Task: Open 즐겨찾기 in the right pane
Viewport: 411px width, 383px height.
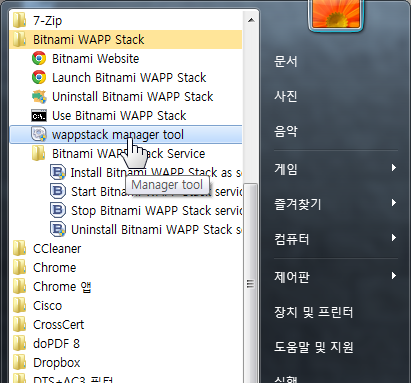Action: (x=297, y=204)
